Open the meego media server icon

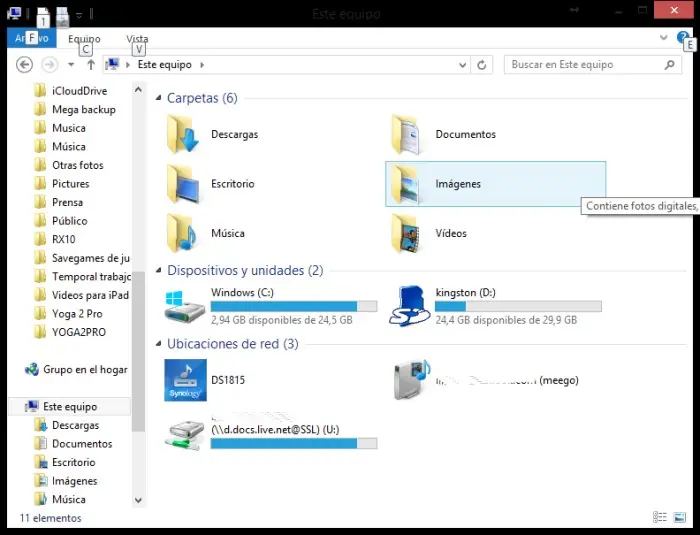click(412, 379)
